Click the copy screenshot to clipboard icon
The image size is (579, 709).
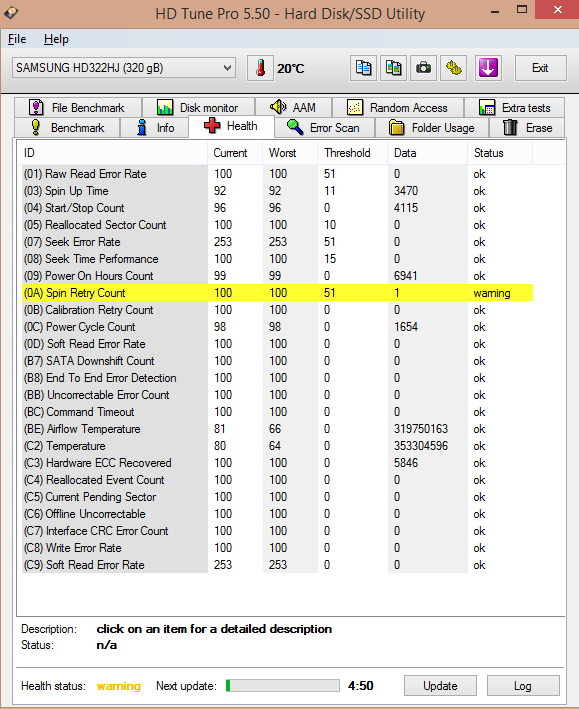click(x=393, y=68)
